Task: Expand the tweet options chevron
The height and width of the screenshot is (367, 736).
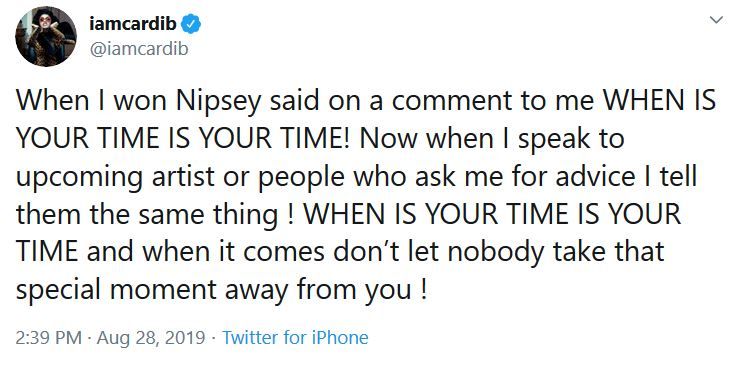Action: point(716,20)
